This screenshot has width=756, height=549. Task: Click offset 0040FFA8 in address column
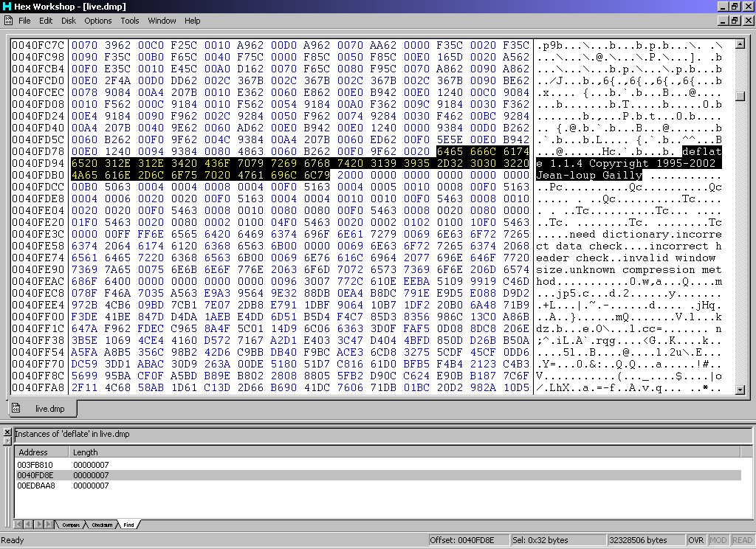[38, 387]
